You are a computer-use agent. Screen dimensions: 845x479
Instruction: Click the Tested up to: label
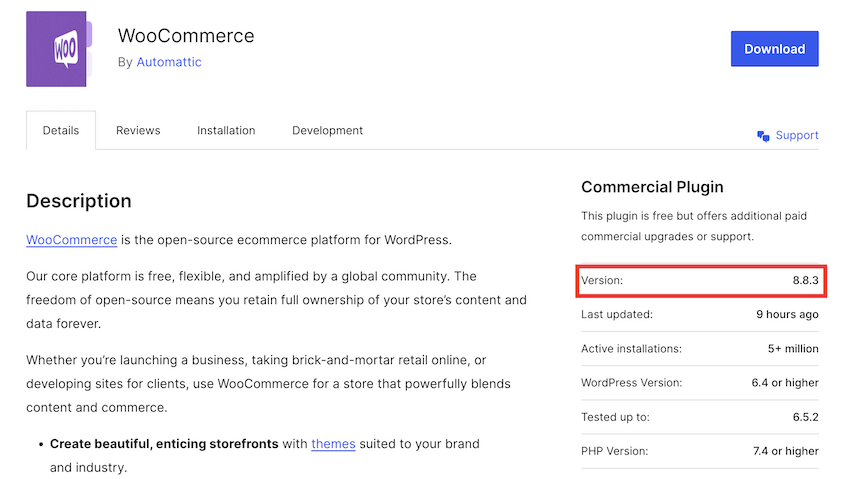615,417
